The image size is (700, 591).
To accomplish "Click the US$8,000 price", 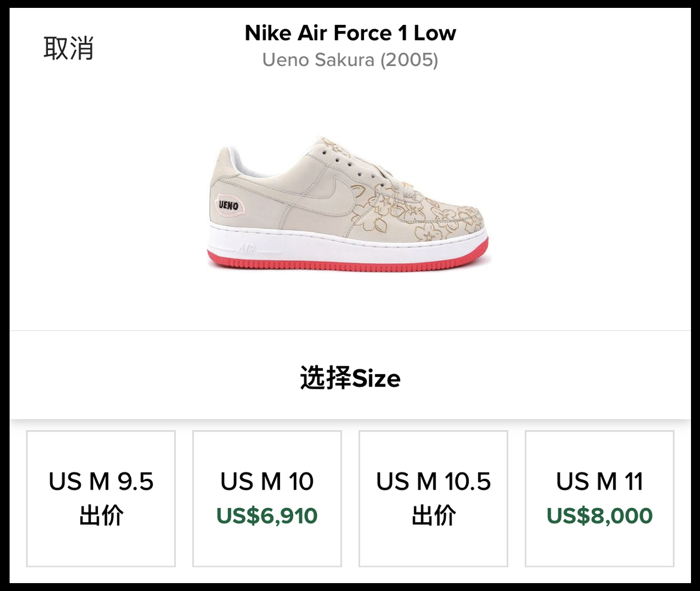I will (x=600, y=516).
